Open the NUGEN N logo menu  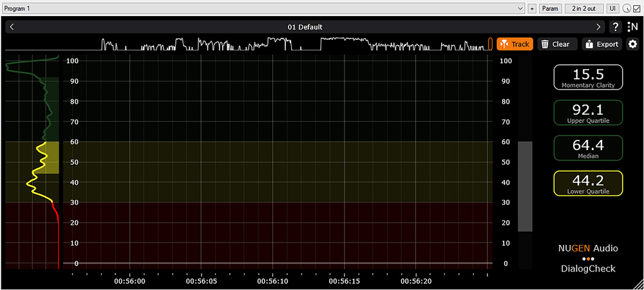[x=632, y=27]
